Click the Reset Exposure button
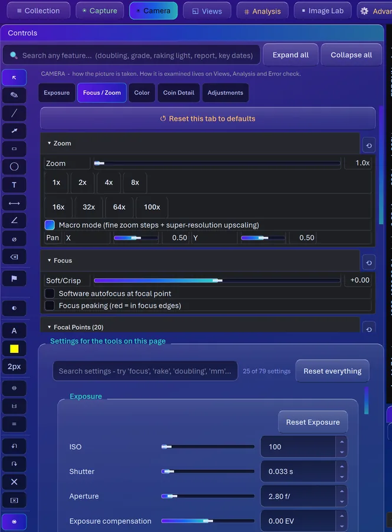The height and width of the screenshot is (532, 392). (x=313, y=422)
